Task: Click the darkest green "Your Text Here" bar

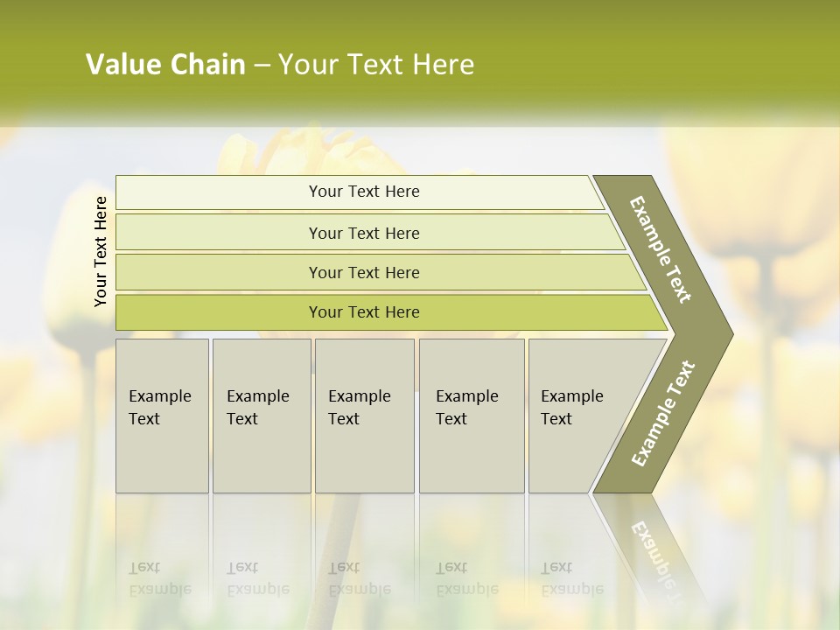Action: tap(363, 312)
